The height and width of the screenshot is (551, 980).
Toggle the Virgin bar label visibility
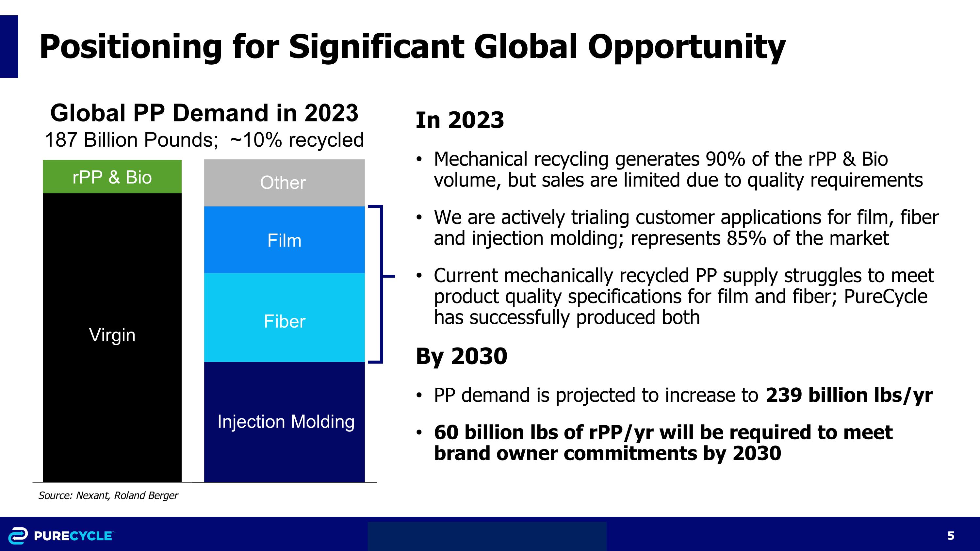point(112,335)
